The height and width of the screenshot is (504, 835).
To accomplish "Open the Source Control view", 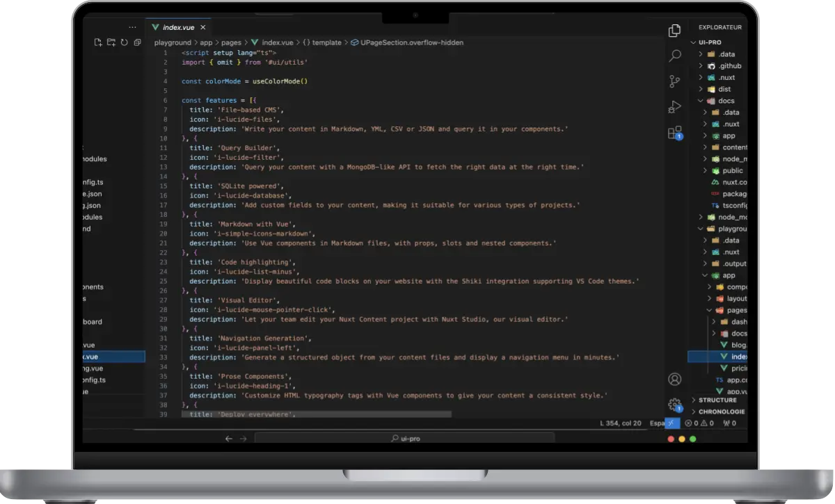I will (x=674, y=81).
